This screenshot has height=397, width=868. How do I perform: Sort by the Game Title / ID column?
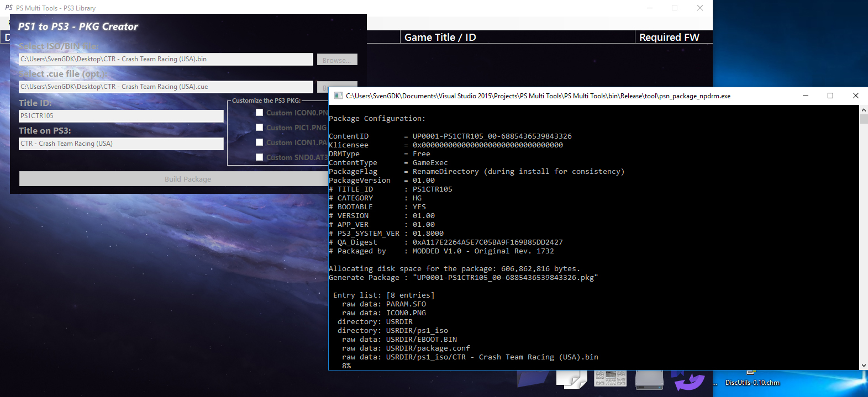click(x=517, y=37)
